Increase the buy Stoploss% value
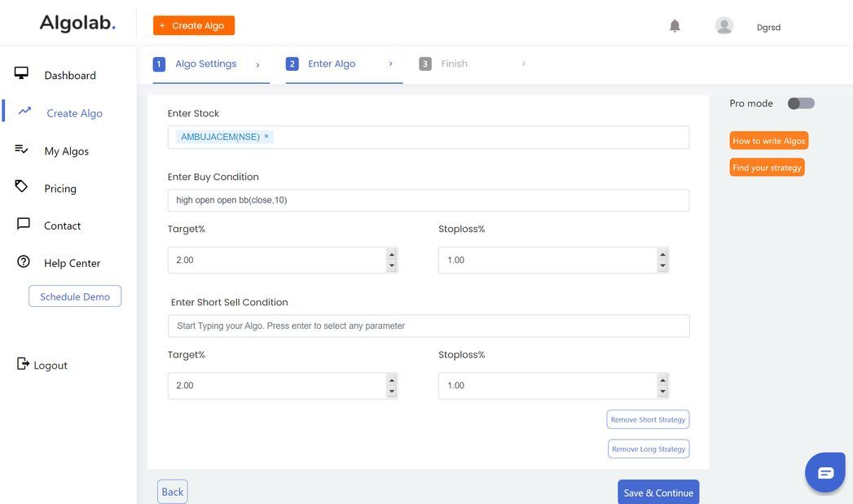Image resolution: width=853 pixels, height=504 pixels. pos(662,255)
